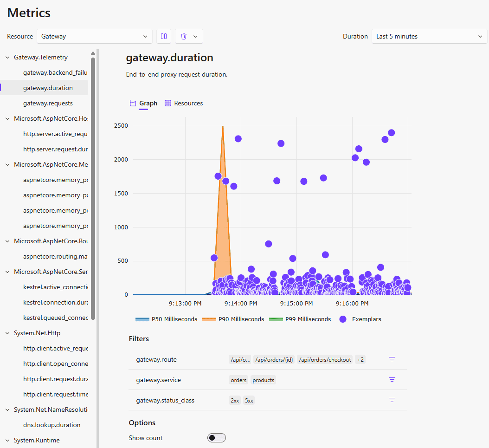489x448 pixels.
Task: Toggle P50 Milliseconds legend series
Action: [x=166, y=319]
